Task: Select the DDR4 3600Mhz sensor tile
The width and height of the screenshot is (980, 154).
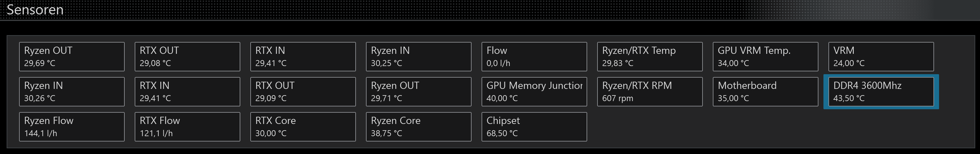Action: 881,91
